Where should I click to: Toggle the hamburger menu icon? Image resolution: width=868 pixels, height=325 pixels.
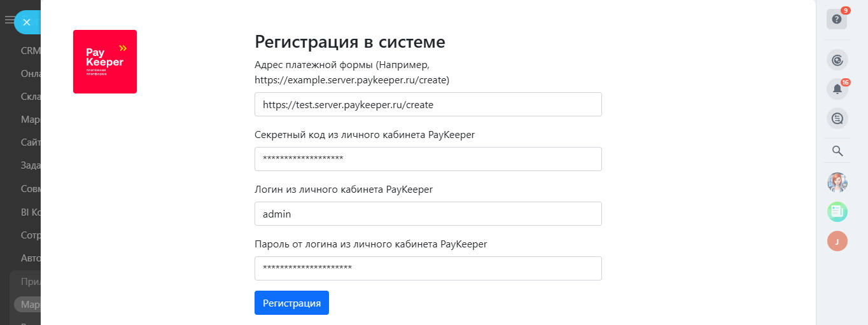point(9,20)
